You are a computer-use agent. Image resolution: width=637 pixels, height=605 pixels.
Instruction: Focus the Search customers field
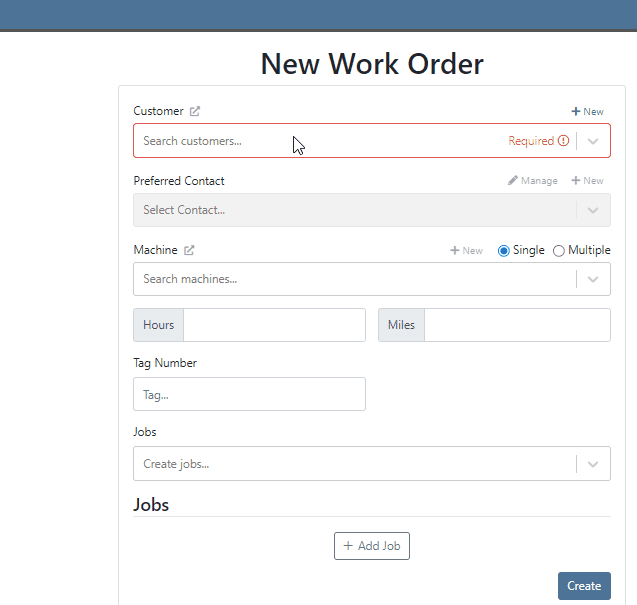[x=372, y=141]
